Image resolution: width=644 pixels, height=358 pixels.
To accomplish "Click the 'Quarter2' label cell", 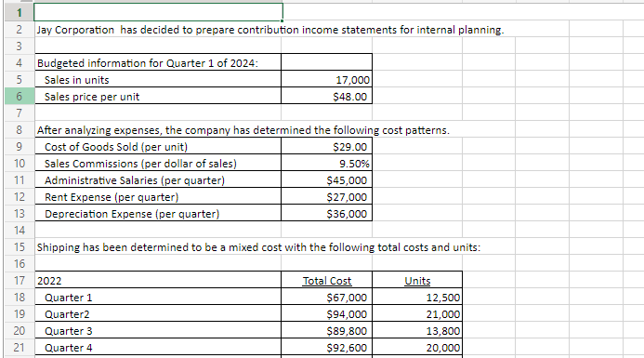I will [x=158, y=314].
